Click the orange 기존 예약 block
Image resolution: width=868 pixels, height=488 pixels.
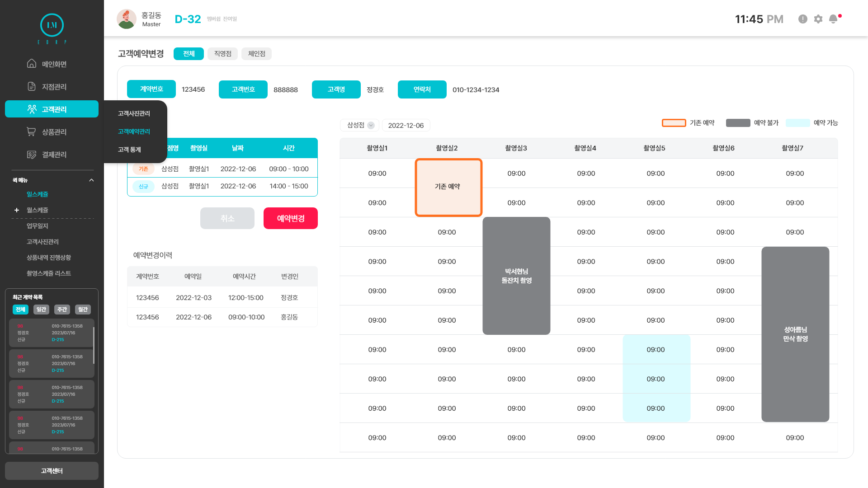tap(448, 187)
